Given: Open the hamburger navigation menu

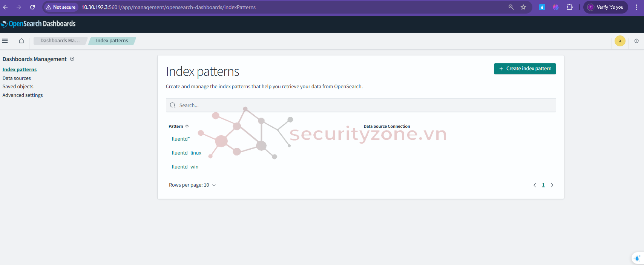Looking at the screenshot, I should click(5, 41).
